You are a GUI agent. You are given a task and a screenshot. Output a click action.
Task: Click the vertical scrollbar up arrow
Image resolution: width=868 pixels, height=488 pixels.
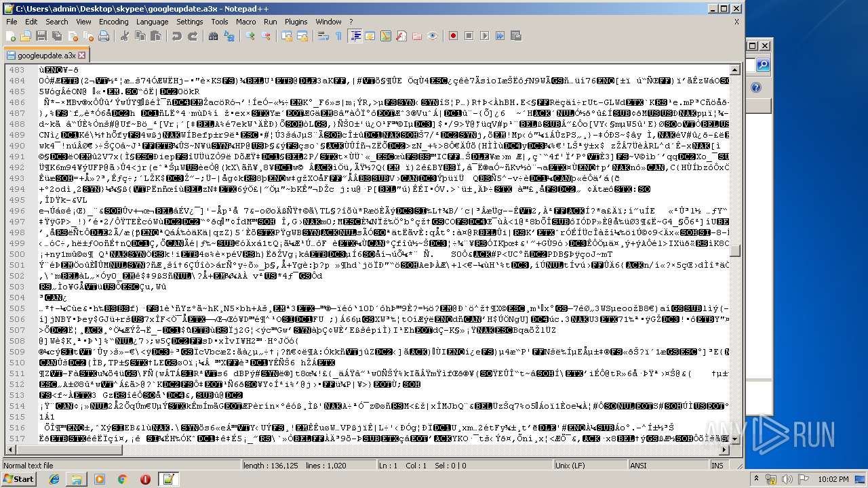(x=735, y=69)
